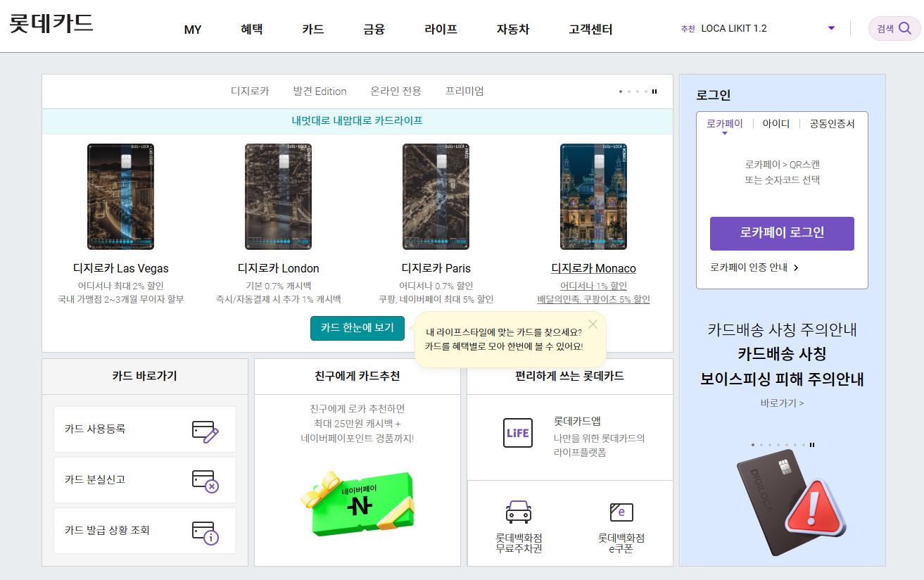Select first card carousel page dot
The height and width of the screenshot is (580, 924).
621,92
